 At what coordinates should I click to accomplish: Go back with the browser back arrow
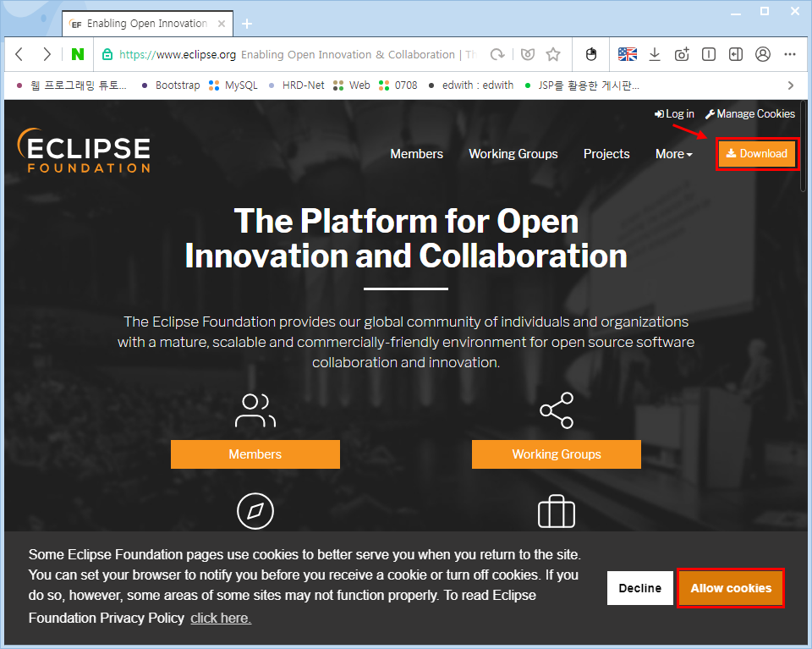[x=19, y=54]
